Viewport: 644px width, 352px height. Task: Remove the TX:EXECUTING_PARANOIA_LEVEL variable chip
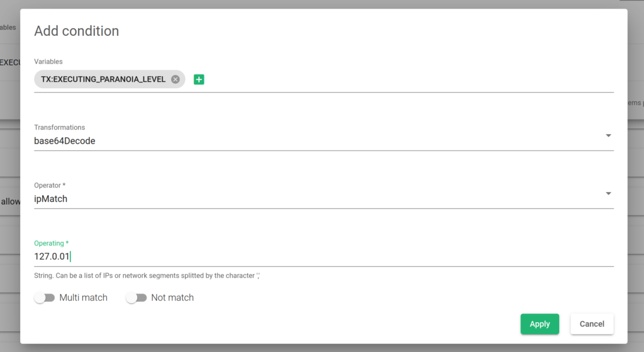click(175, 79)
